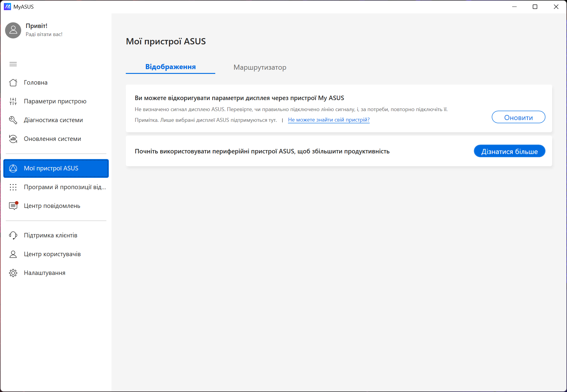567x392 pixels.
Task: Click the notification icon with red dot
Action: pyautogui.click(x=13, y=206)
